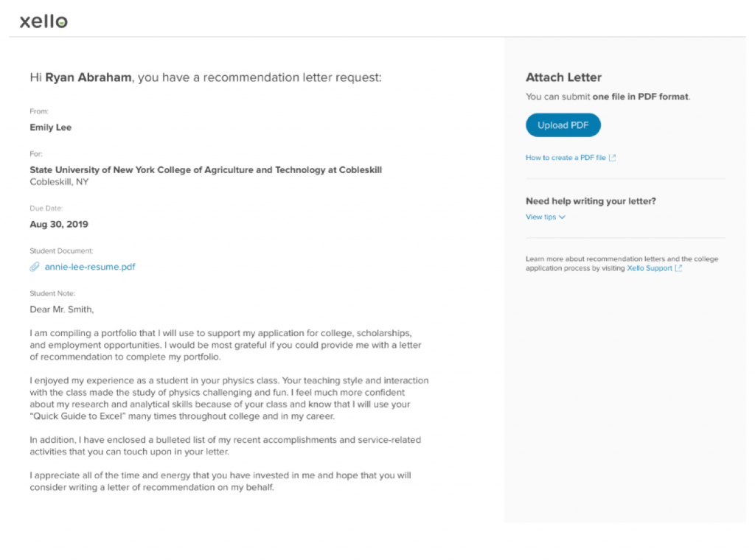The height and width of the screenshot is (560, 755).
Task: Click the paperclip attachment icon beside the resume
Action: coord(34,267)
